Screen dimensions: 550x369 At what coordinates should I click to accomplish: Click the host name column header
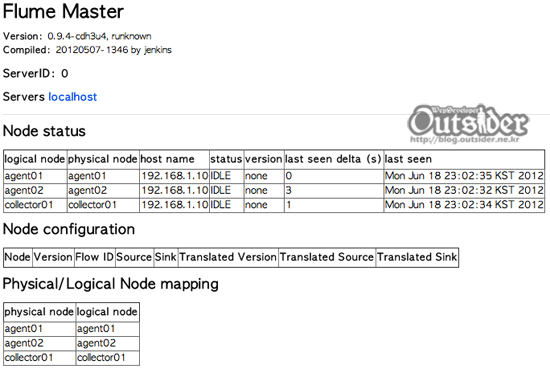tap(174, 159)
